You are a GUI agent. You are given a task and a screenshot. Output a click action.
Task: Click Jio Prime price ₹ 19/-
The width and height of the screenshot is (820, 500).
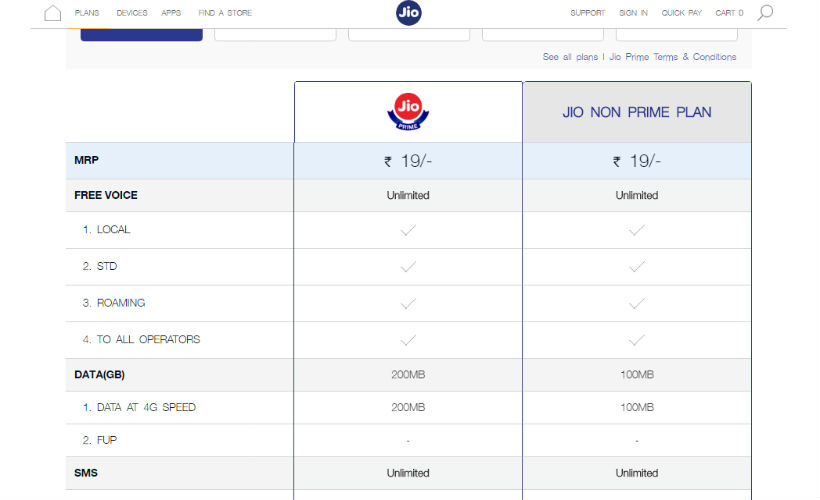(408, 161)
